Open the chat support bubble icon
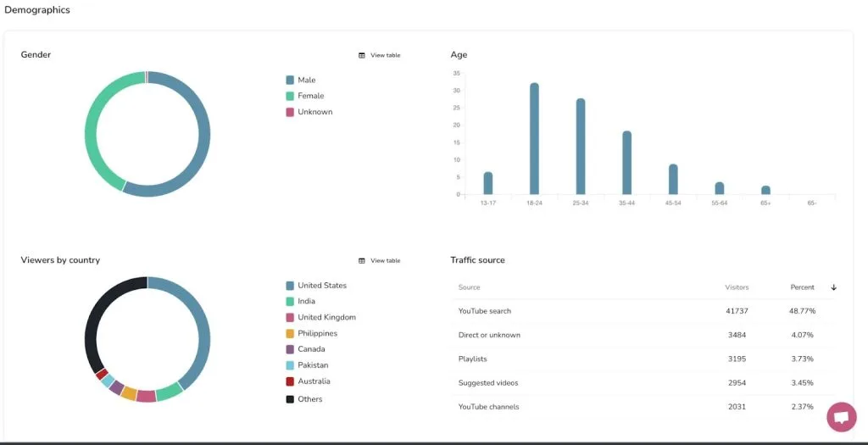This screenshot has width=868, height=445. (842, 417)
